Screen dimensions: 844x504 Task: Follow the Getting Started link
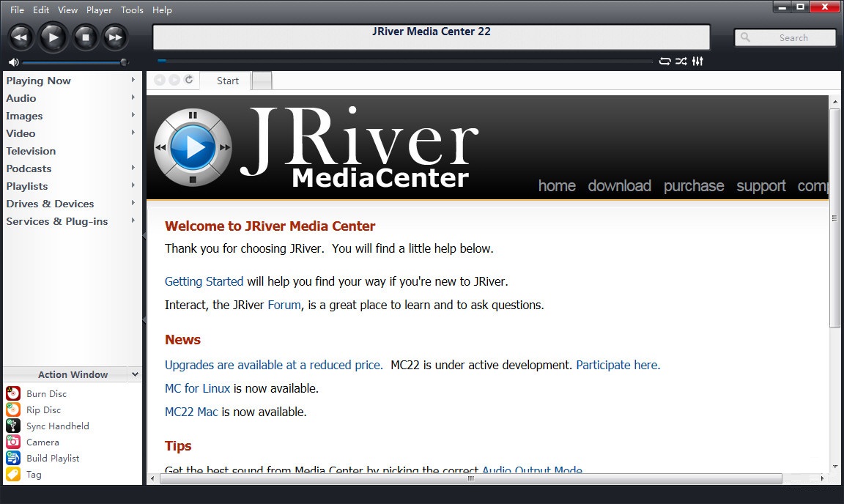pos(204,281)
